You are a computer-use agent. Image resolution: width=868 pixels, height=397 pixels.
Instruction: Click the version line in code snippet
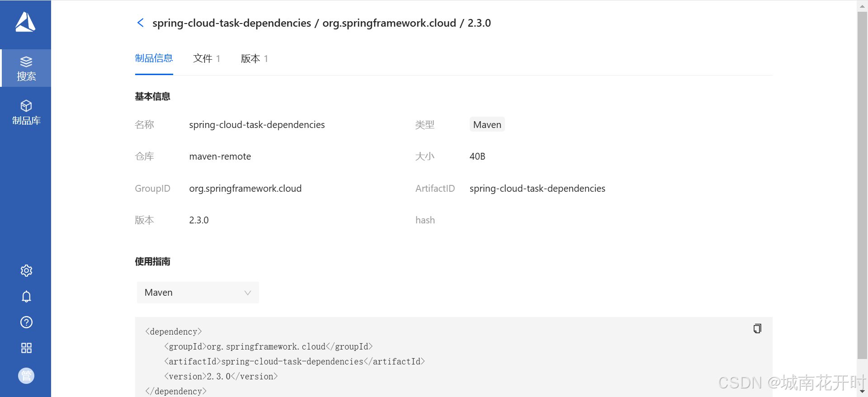point(221,376)
